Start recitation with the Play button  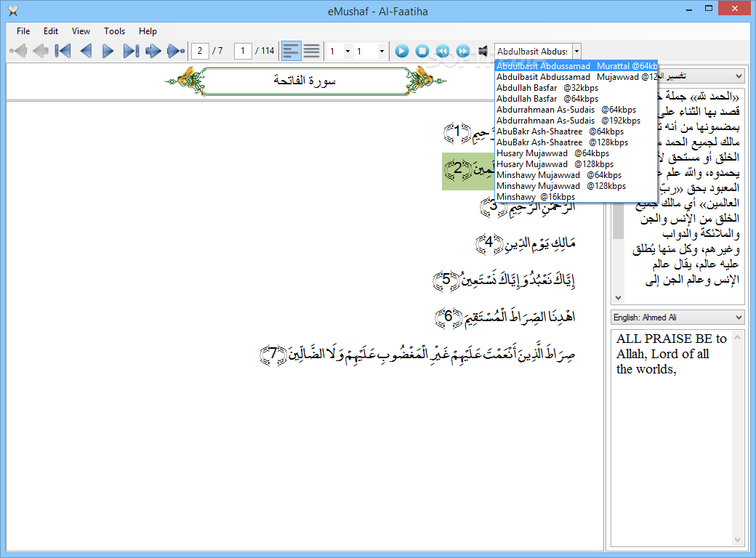tap(401, 51)
